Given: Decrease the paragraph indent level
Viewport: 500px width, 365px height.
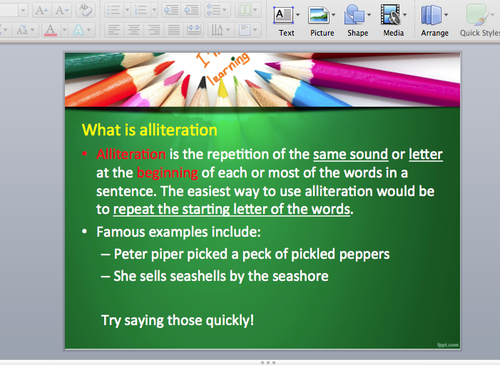Looking at the screenshot, I should pos(171,10).
